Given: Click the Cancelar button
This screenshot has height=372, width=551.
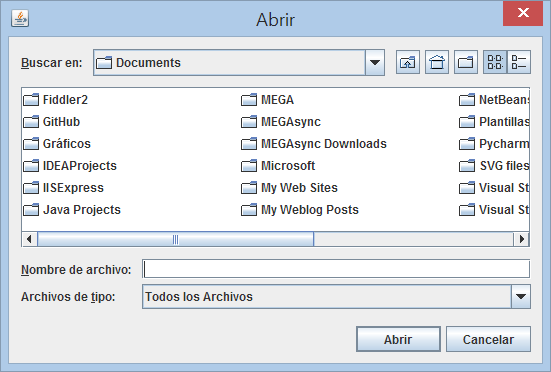Looking at the screenshot, I should click(x=488, y=339).
